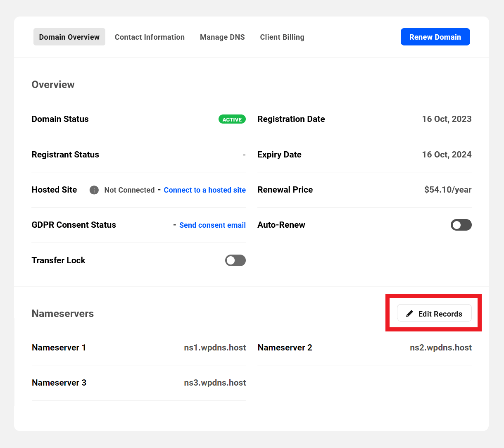Switch to the Contact Information tab
The height and width of the screenshot is (448, 504).
pos(150,37)
